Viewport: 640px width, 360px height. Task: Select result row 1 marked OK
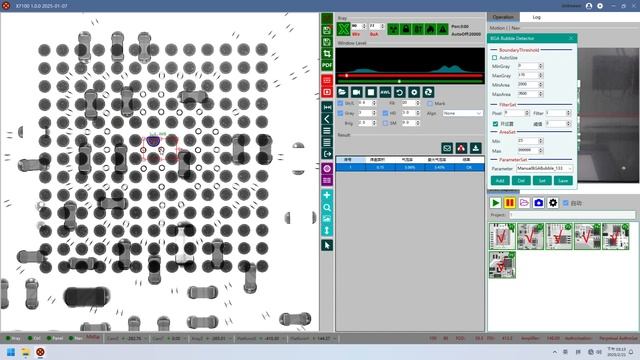410,167
